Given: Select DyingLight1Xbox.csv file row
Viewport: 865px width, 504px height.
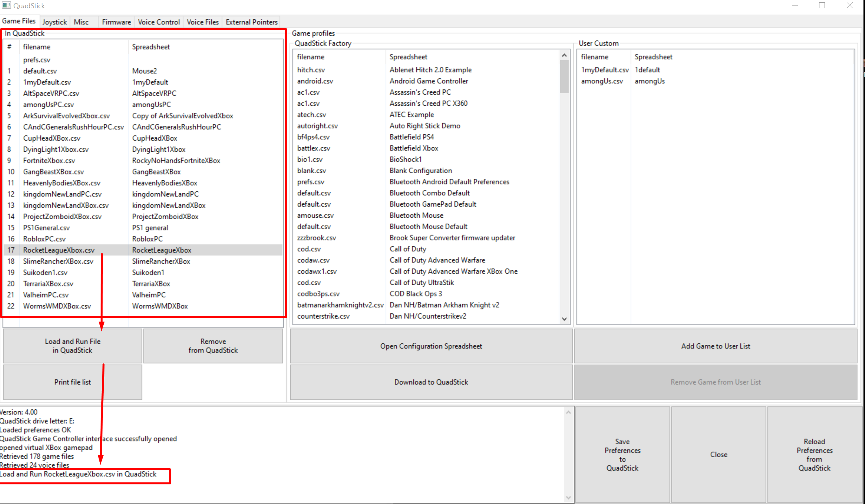Looking at the screenshot, I should (x=143, y=149).
